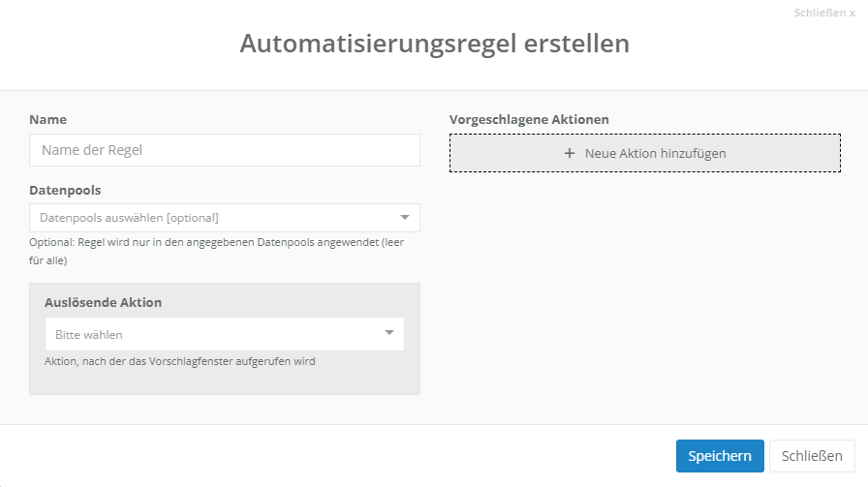Click the 'Vorgeschlagene Aktionen' heading
The image size is (868, 487).
(x=529, y=119)
